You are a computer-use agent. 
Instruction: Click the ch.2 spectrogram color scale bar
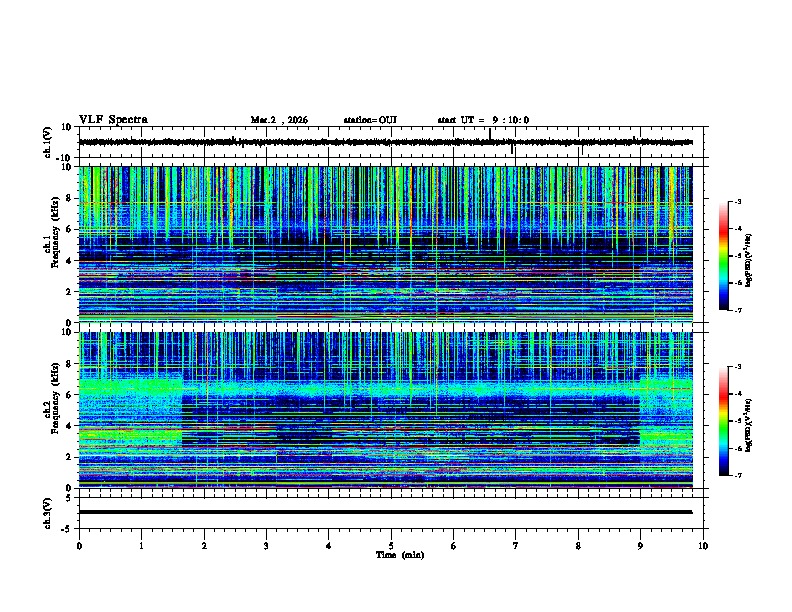coord(724,421)
